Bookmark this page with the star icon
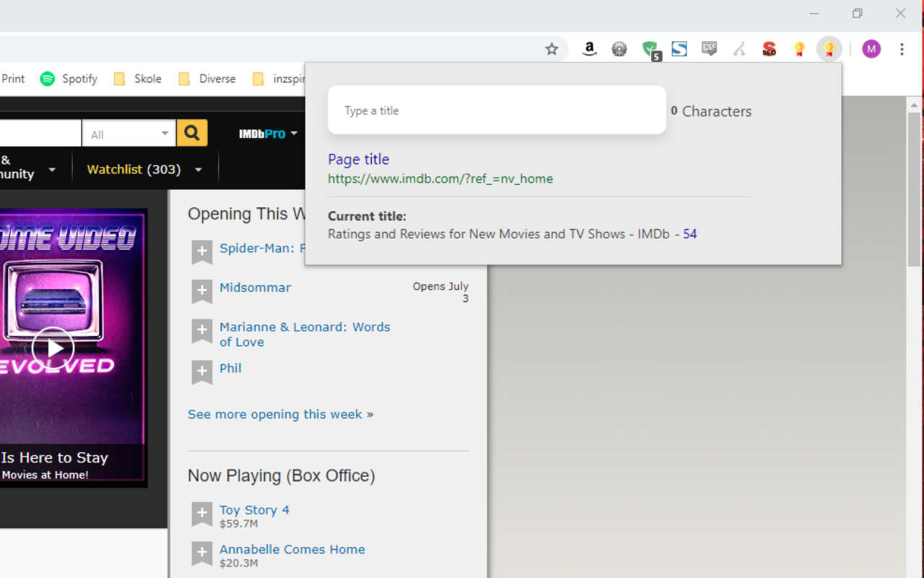This screenshot has width=924, height=578. point(552,49)
